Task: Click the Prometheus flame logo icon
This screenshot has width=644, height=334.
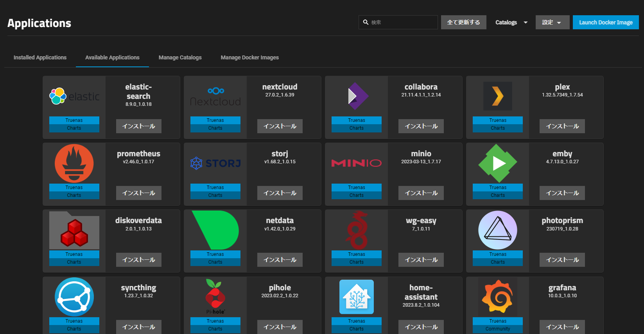Action: pos(74,163)
